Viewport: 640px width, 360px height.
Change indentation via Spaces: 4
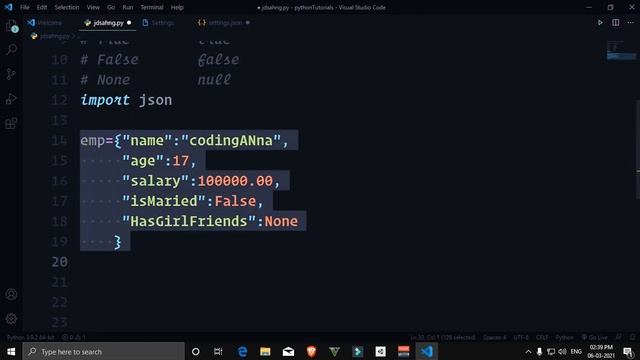494,338
